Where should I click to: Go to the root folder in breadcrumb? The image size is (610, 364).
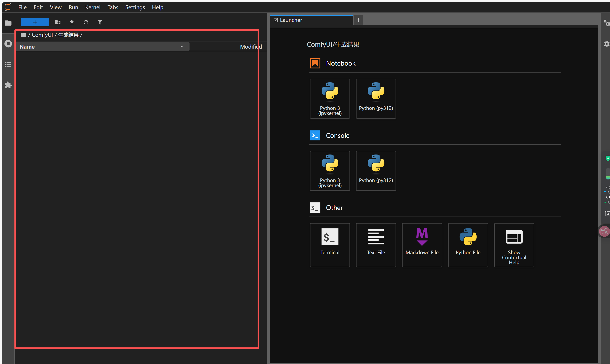click(23, 35)
